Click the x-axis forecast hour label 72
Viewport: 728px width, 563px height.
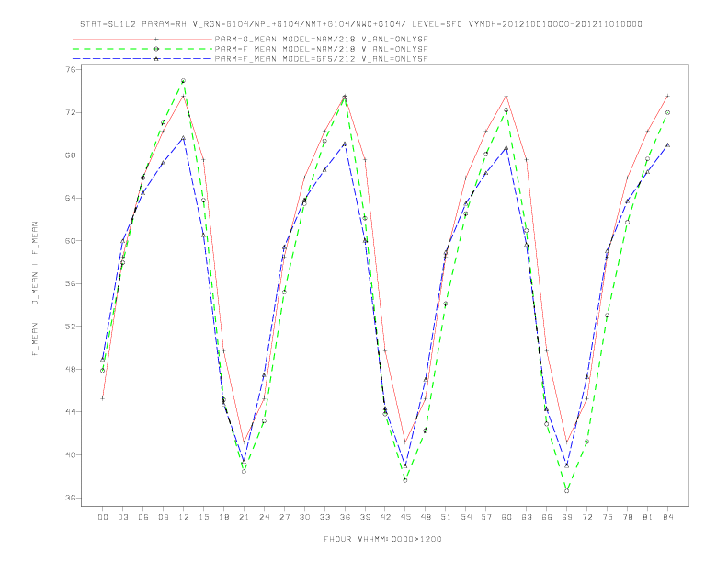pyautogui.click(x=587, y=517)
